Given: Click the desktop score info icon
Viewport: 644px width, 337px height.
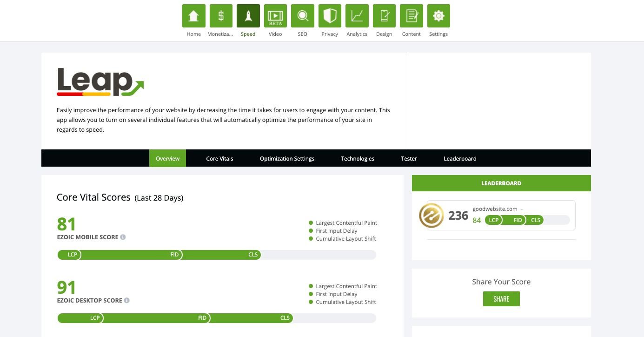Looking at the screenshot, I should tap(126, 300).
